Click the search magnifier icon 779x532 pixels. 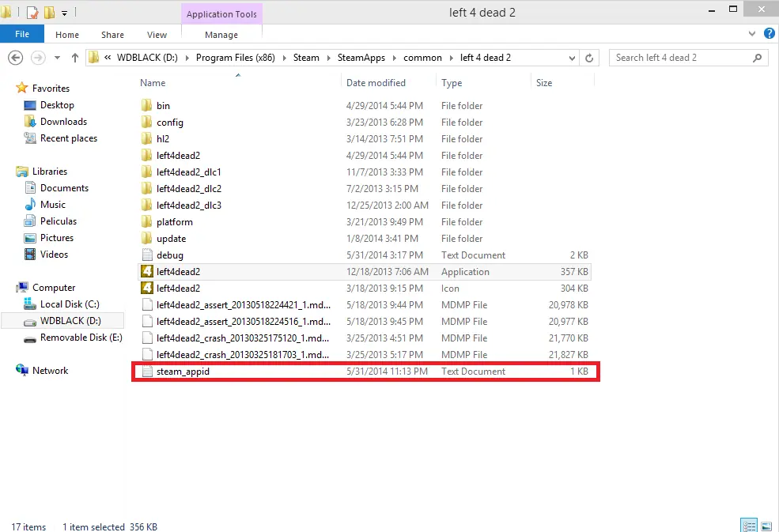click(757, 58)
